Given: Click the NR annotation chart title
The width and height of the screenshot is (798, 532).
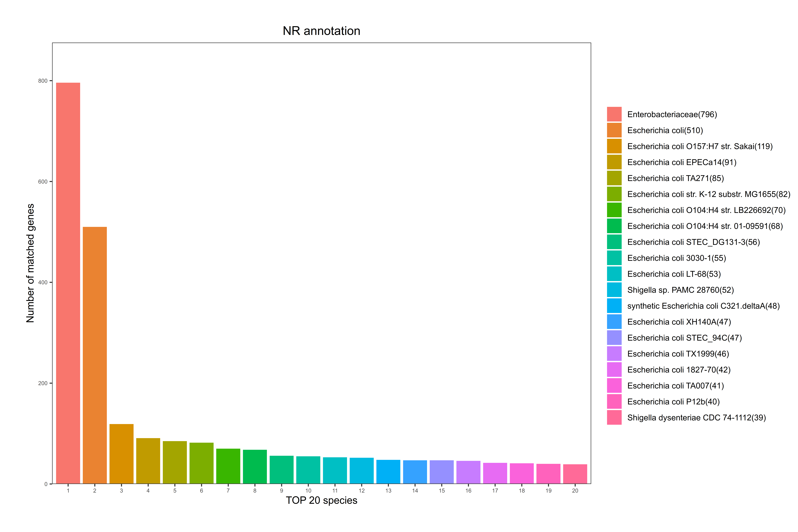Looking at the screenshot, I should (321, 31).
